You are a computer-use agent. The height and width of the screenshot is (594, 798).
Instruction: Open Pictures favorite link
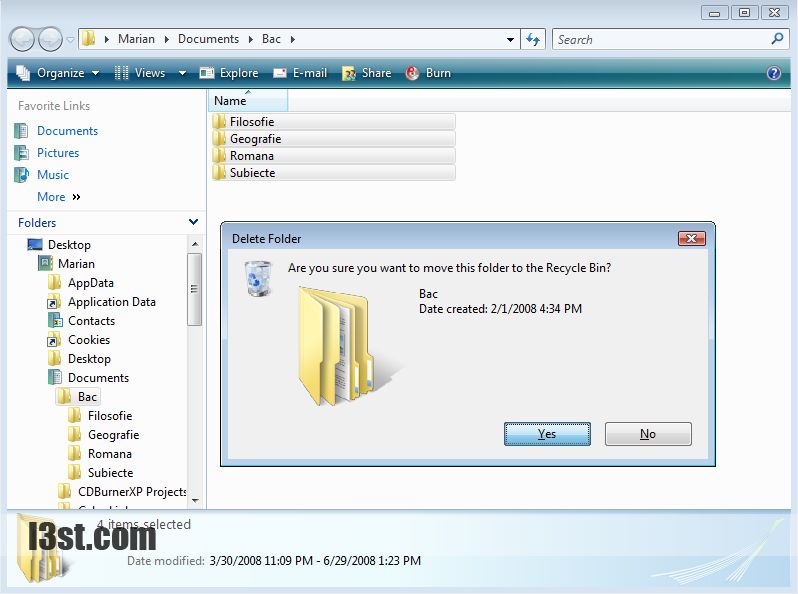(x=58, y=153)
